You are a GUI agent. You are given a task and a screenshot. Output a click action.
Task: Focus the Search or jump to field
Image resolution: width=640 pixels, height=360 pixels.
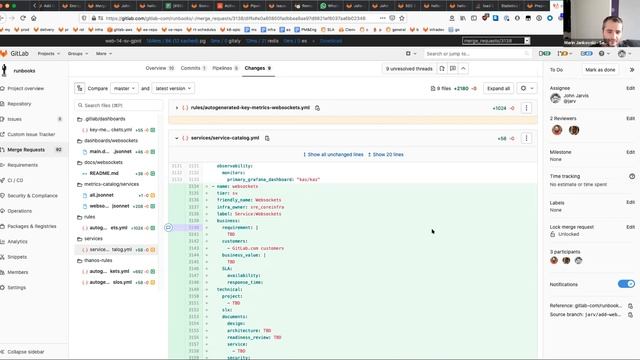476,53
